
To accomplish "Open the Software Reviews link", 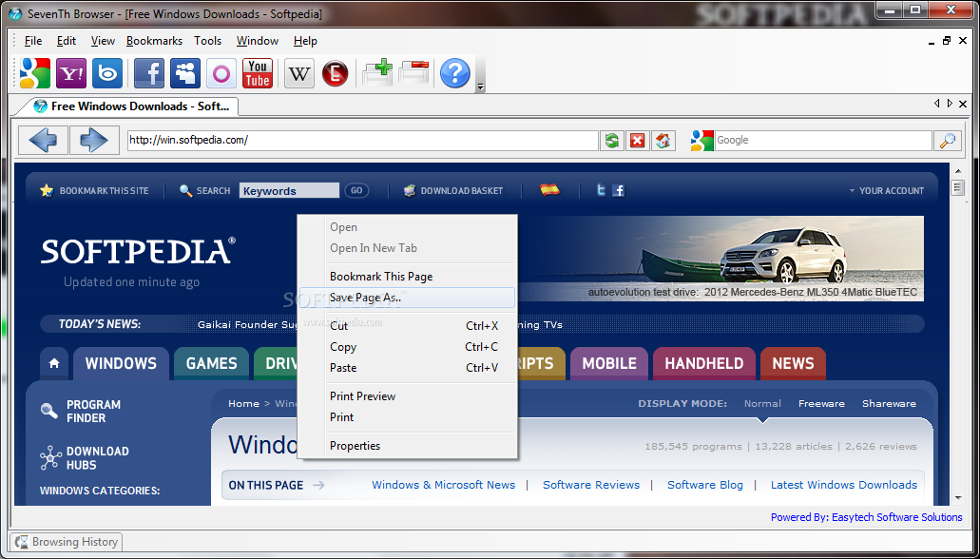I will [x=591, y=485].
